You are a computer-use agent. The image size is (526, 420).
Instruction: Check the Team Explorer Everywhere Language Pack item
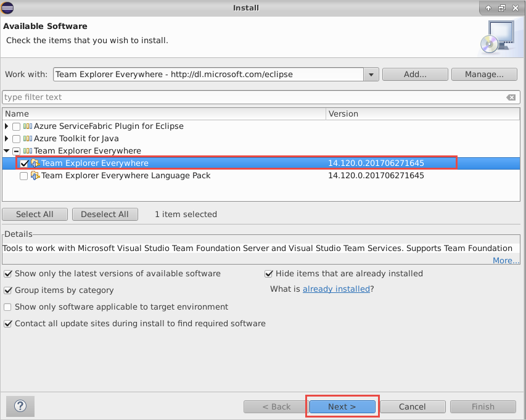pos(23,175)
